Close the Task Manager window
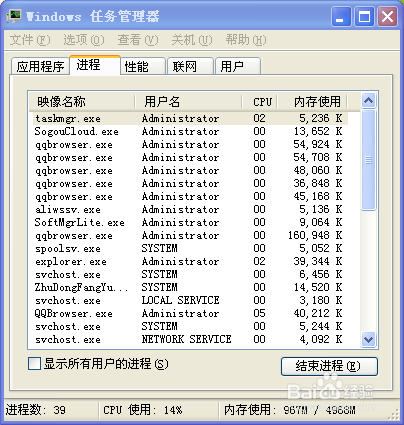The image size is (404, 425). [x=387, y=16]
